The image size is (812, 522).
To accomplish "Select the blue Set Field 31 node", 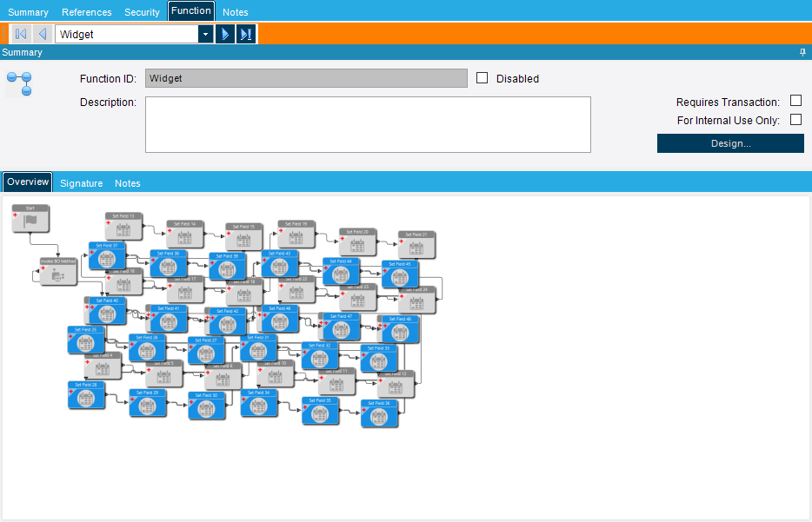I will pos(258,347).
